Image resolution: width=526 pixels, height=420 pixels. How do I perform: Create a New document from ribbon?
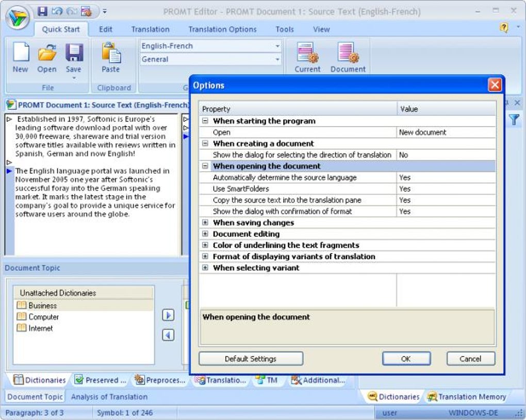tap(21, 58)
